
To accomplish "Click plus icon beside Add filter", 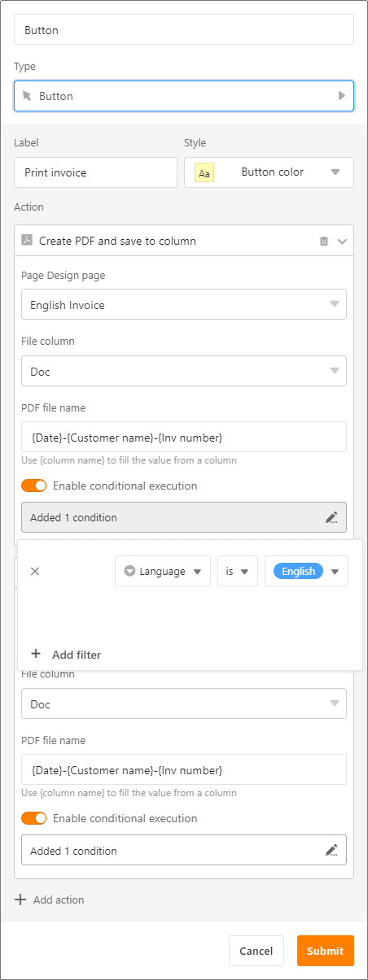I will click(x=36, y=654).
